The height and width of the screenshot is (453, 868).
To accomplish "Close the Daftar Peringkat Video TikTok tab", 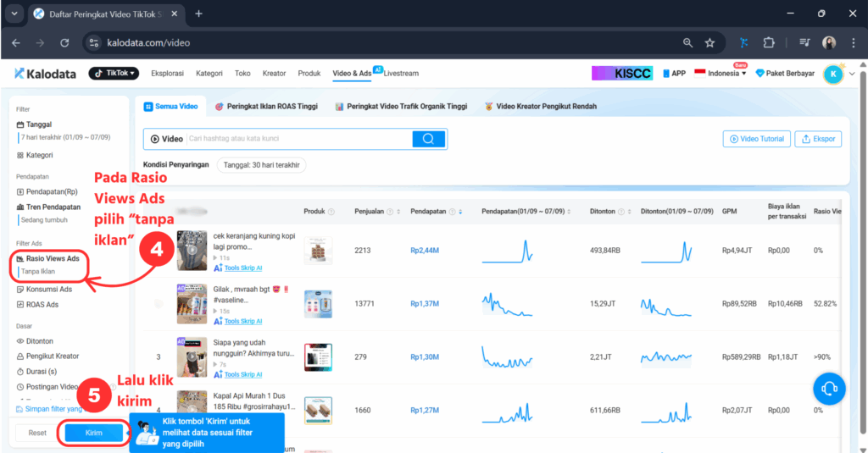I will pos(175,14).
